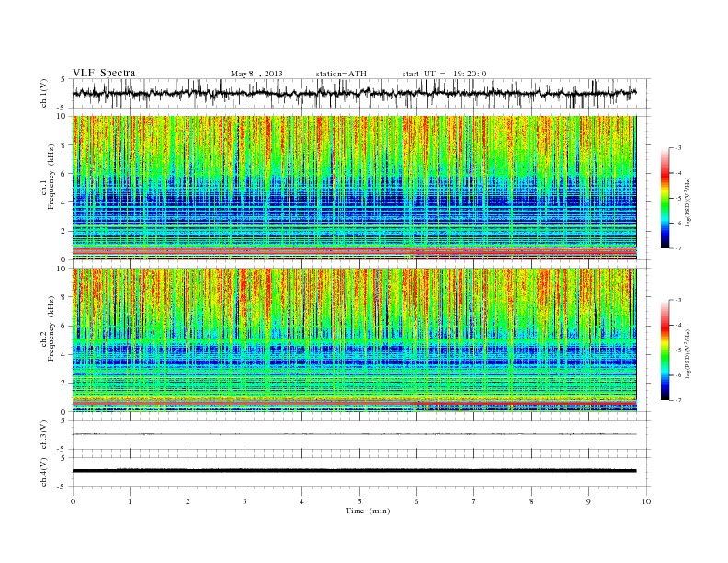Image resolution: width=728 pixels, height=563 pixels.
Task: Click time axis tick label "0"
Action: coord(73,501)
